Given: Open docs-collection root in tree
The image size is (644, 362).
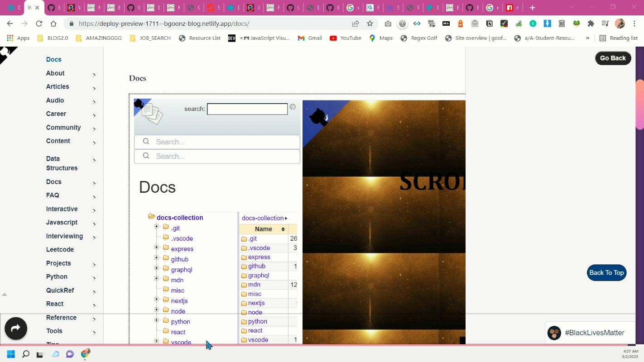Looking at the screenshot, I should 180,218.
